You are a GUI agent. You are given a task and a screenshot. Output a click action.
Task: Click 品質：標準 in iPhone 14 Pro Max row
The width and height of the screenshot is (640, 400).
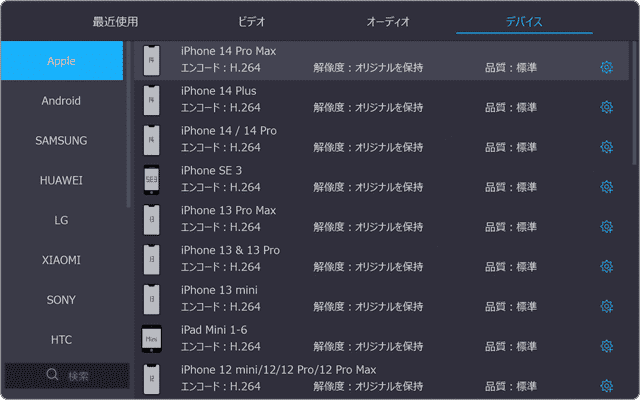tap(511, 68)
